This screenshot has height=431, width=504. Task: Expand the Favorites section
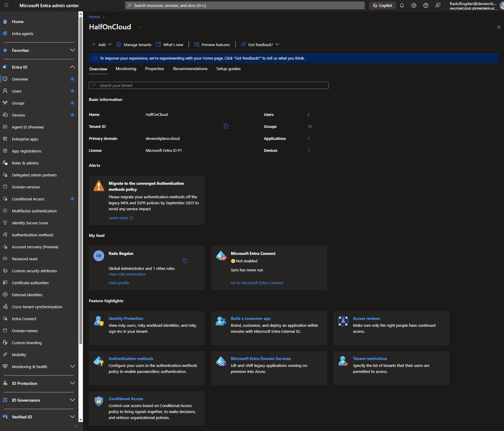click(72, 50)
